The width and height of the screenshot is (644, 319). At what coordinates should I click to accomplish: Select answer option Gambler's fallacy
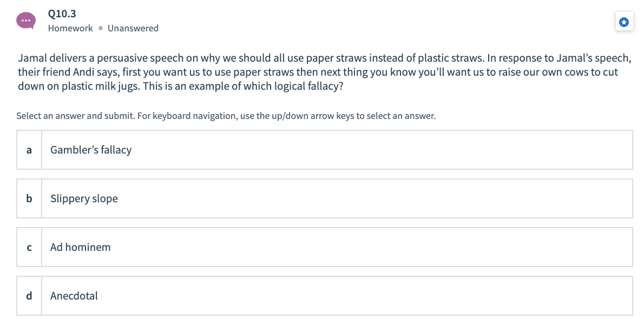[325, 150]
